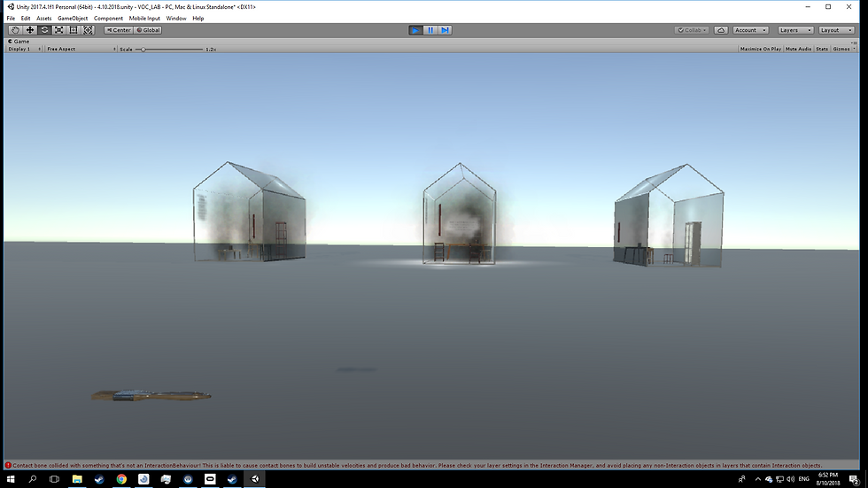Show hidden system tray icons
The height and width of the screenshot is (488, 868).
(x=758, y=479)
